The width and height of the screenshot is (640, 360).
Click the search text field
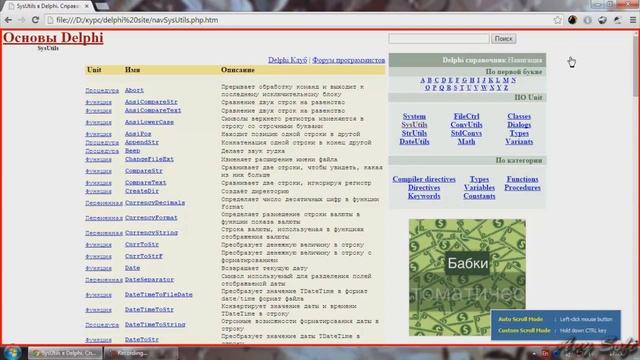439,38
